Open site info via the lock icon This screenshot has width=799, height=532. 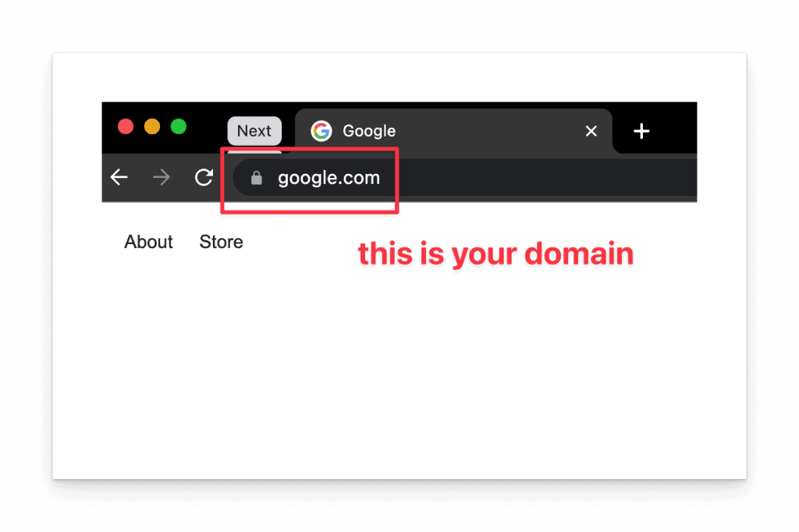(x=256, y=178)
